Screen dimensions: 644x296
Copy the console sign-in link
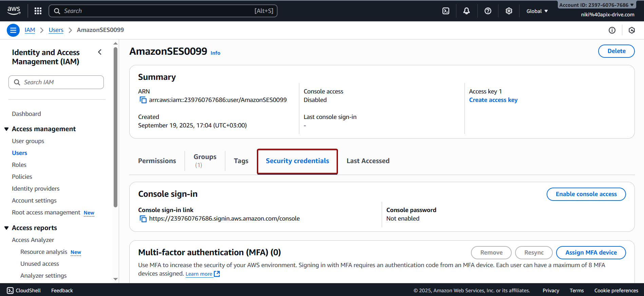[143, 219]
